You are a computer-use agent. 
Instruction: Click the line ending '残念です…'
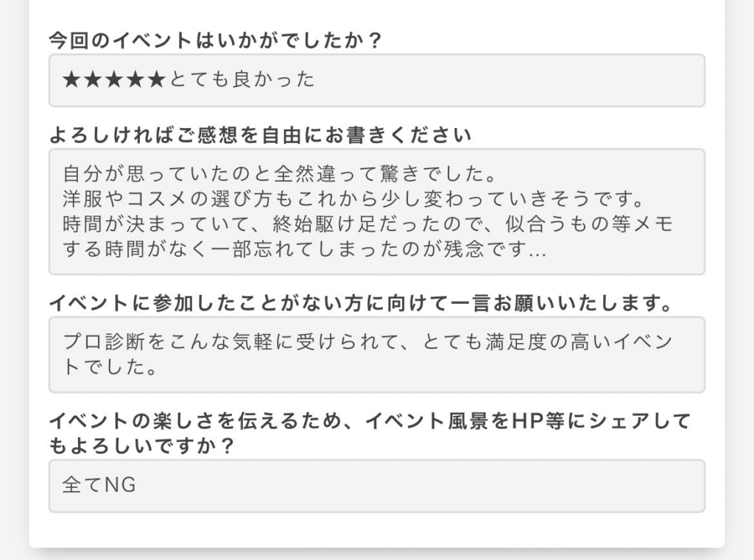[x=304, y=249]
